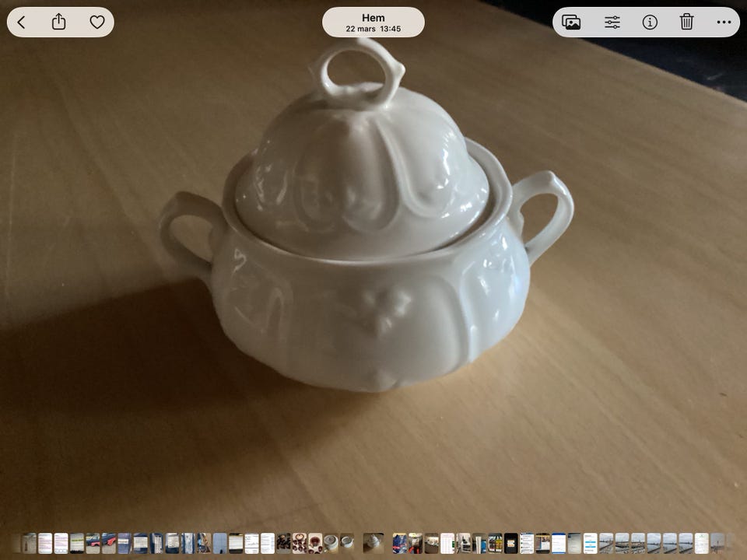Open the first harbor pier thumbnail
Screen dimensions: 747x560
point(606,543)
